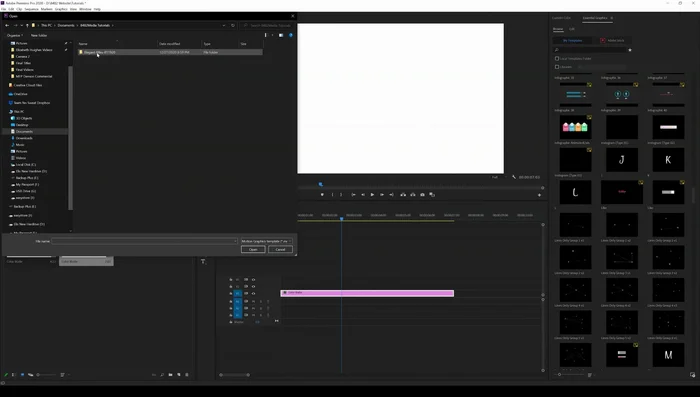The width and height of the screenshot is (700, 397).
Task: Switch to the Lumetri Color tab
Action: 561,18
